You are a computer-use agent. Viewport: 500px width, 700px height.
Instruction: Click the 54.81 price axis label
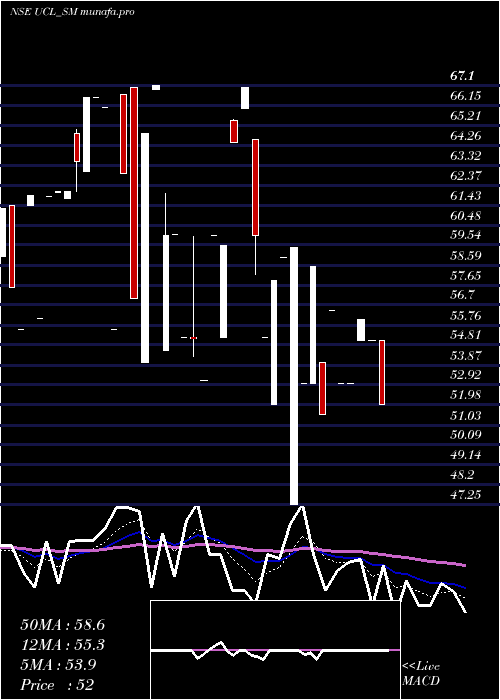pyautogui.click(x=466, y=335)
